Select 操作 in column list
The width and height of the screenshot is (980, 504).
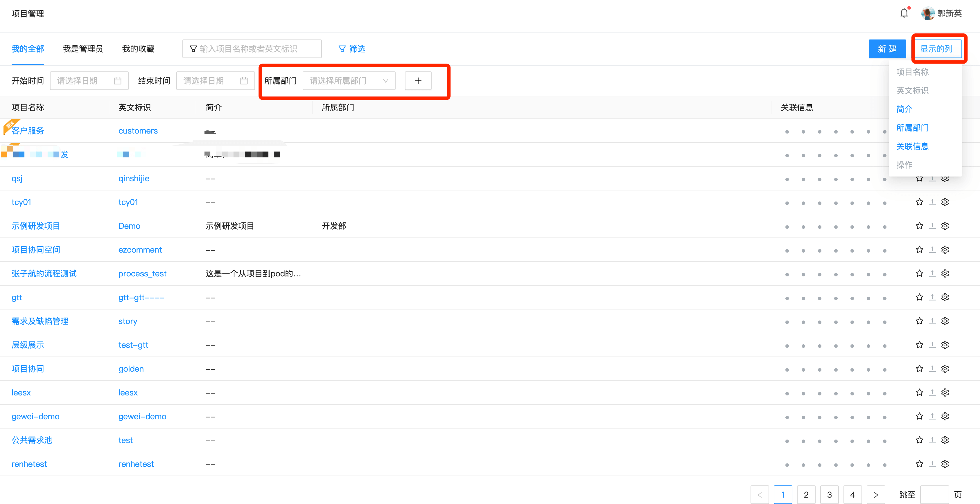click(x=925, y=165)
